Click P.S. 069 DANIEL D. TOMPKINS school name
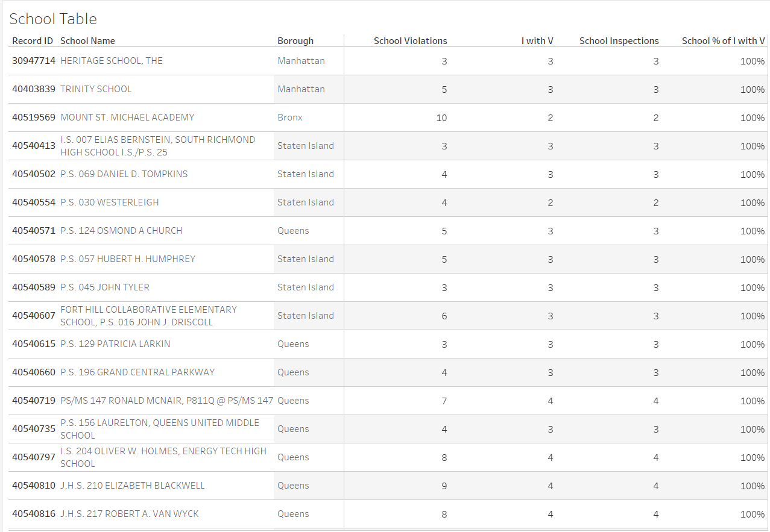 [x=124, y=174]
